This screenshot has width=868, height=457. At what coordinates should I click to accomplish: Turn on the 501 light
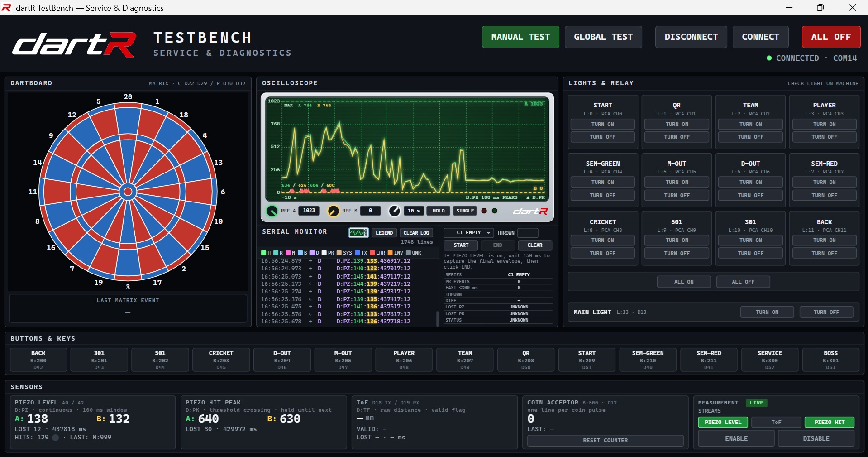click(677, 240)
